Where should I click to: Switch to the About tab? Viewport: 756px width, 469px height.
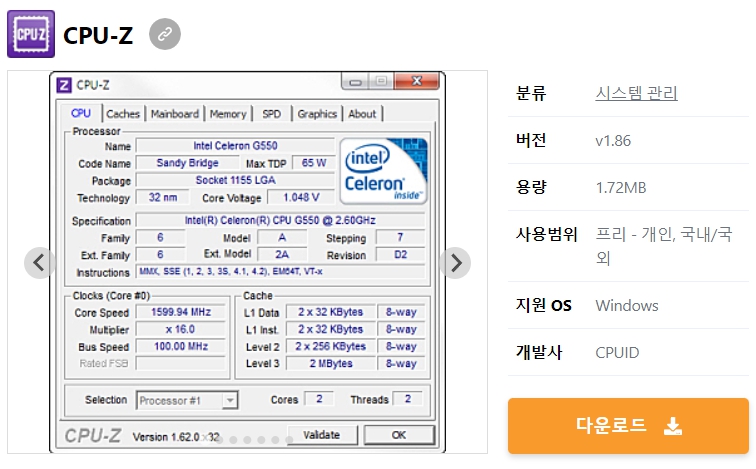[362, 114]
